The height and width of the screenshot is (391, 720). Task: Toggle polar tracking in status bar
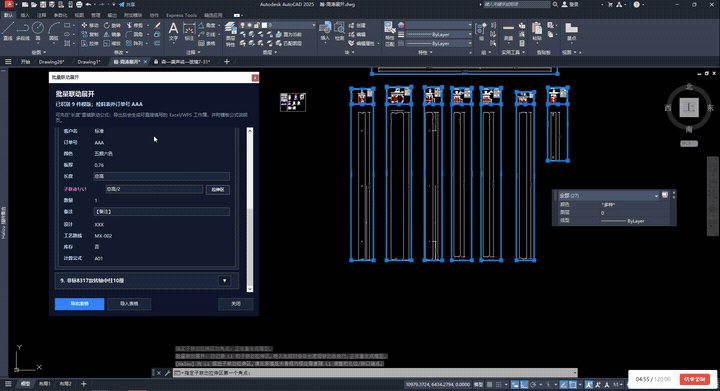point(533,385)
